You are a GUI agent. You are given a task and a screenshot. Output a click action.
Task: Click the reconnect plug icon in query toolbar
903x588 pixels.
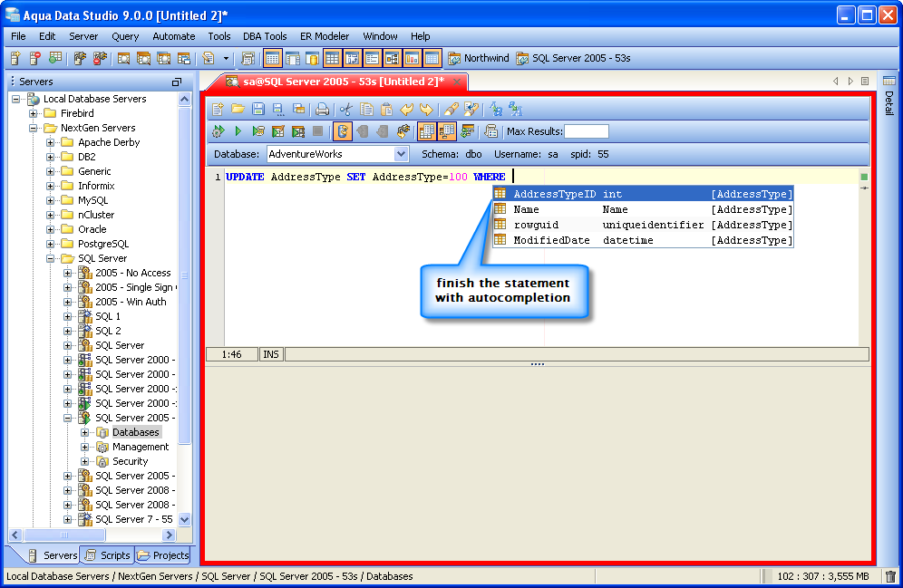click(403, 131)
